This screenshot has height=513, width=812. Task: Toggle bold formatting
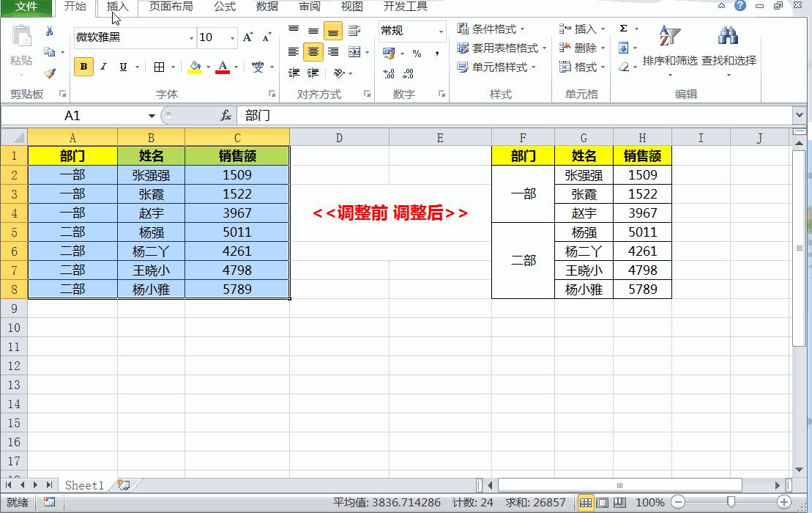coord(83,66)
